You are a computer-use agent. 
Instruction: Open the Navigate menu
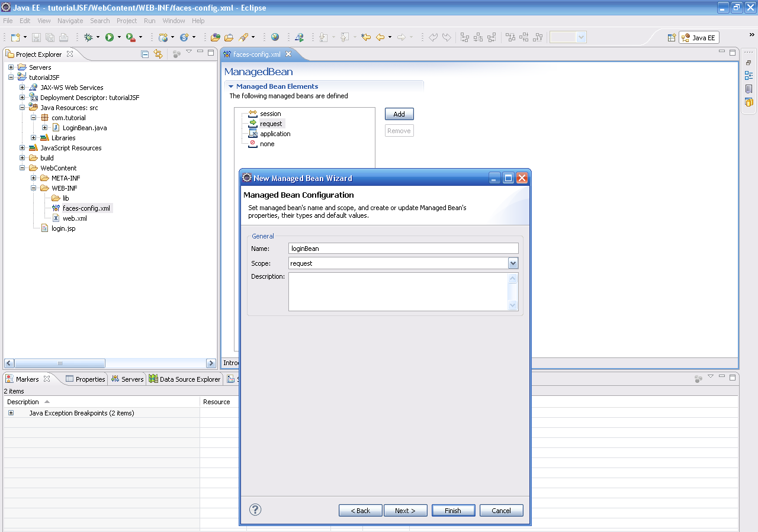click(70, 21)
